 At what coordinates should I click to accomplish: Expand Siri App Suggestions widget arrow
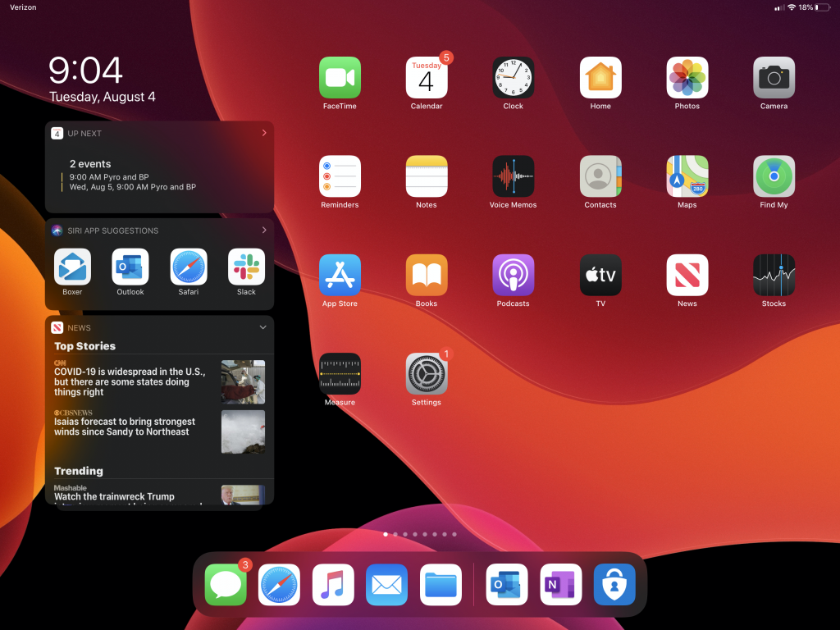click(263, 231)
